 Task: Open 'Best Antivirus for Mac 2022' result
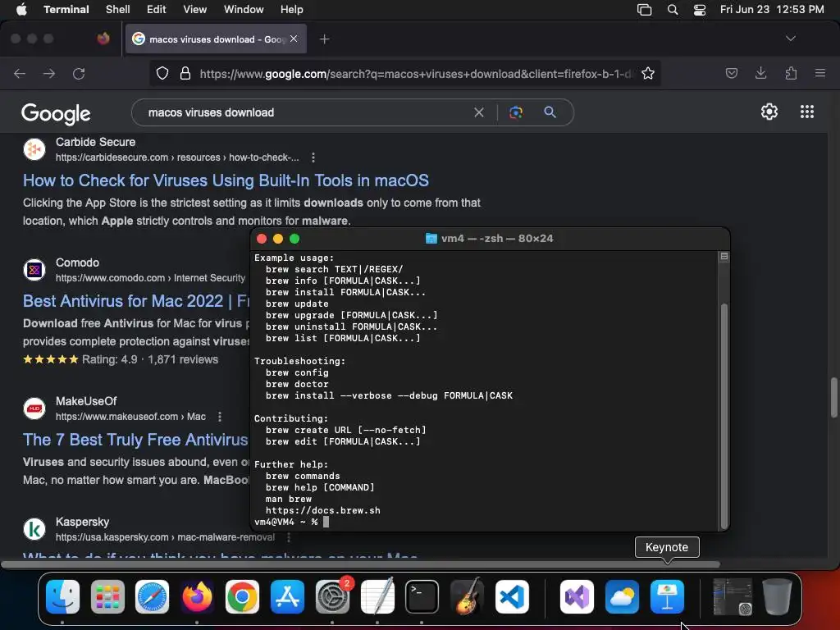click(x=136, y=301)
